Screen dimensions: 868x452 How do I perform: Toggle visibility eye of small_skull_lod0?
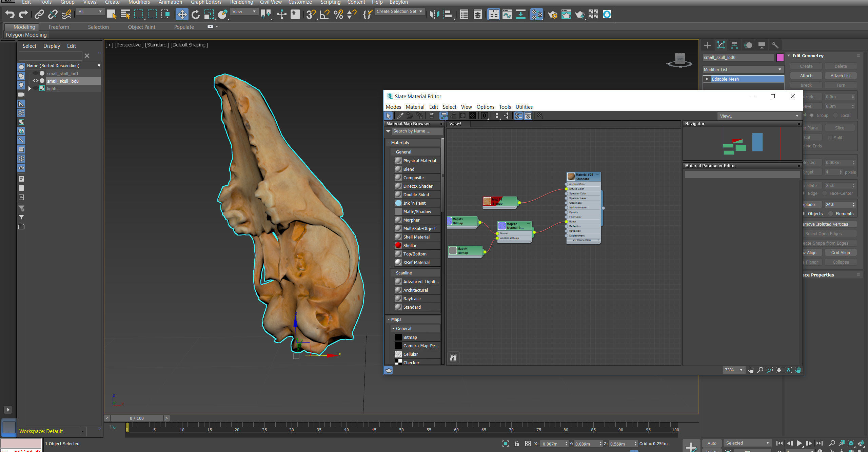point(35,81)
